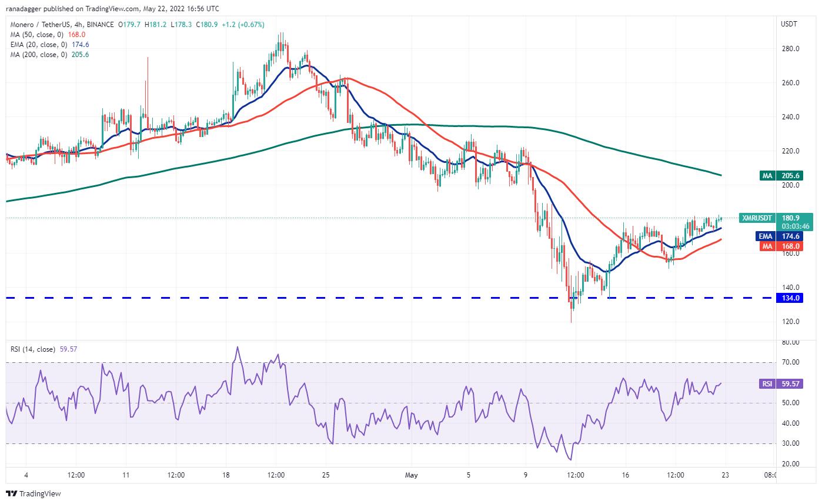Select the RSI (14, close) indicator legend
The height and width of the screenshot is (504, 822).
click(x=44, y=349)
